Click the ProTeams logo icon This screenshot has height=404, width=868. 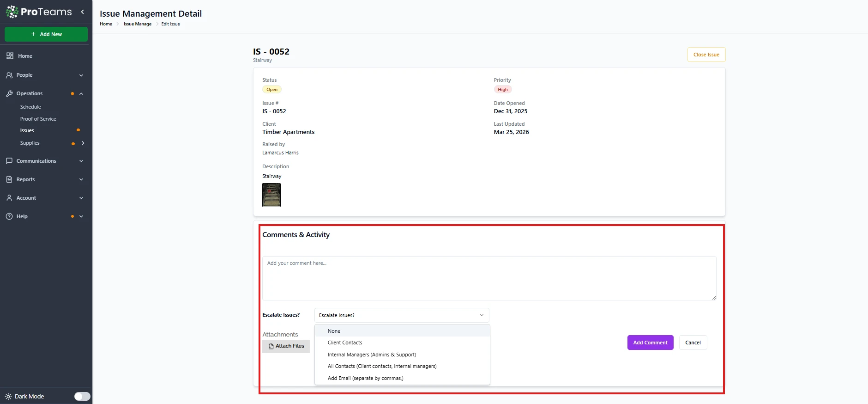pos(12,12)
